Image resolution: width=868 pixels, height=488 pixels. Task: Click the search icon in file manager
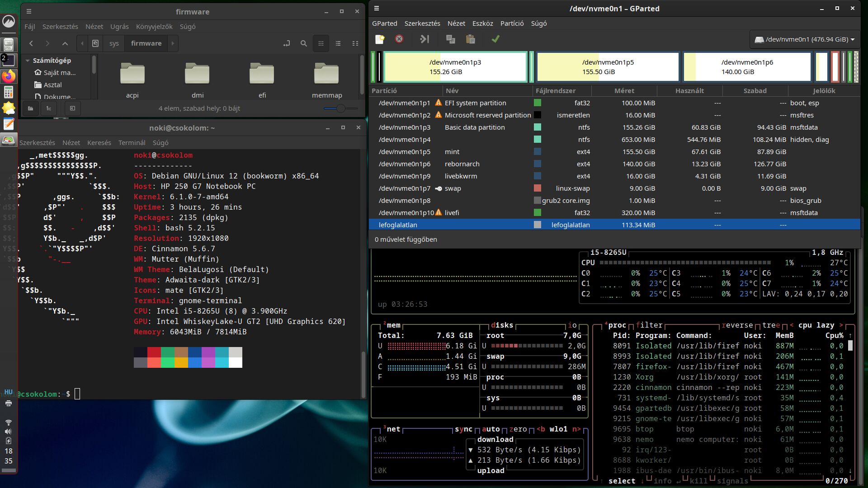[x=304, y=43]
